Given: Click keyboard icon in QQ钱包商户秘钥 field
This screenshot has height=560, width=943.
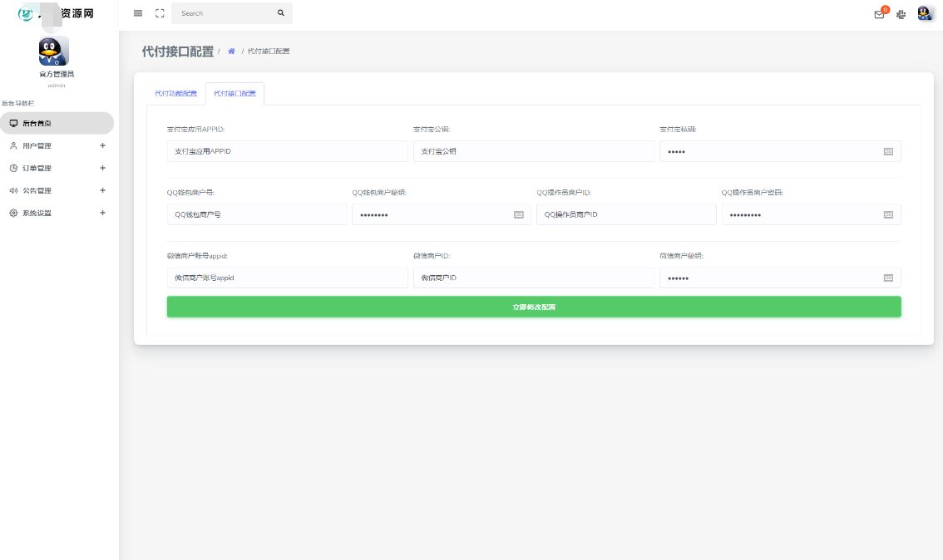Looking at the screenshot, I should tap(519, 214).
